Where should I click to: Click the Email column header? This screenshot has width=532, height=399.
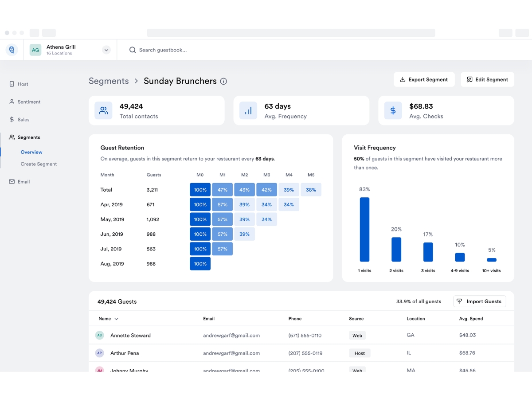click(x=209, y=319)
